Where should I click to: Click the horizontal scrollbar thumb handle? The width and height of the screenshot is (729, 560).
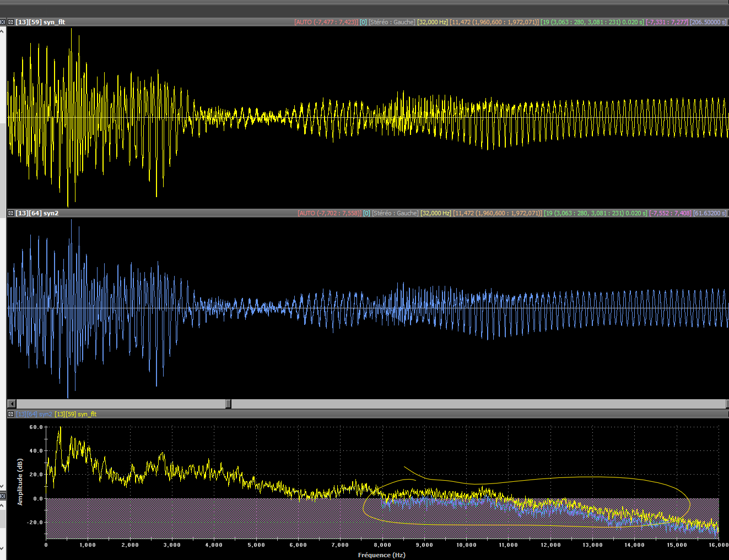pyautogui.click(x=228, y=404)
